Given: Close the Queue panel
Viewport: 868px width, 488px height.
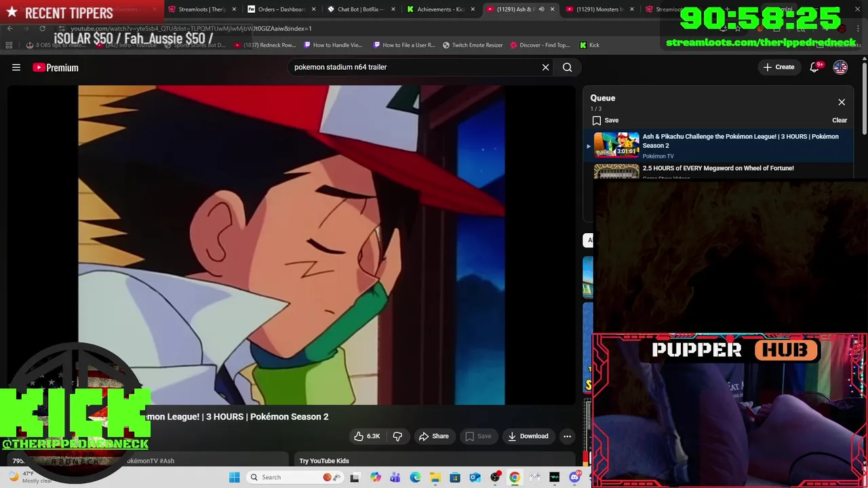Looking at the screenshot, I should point(842,102).
